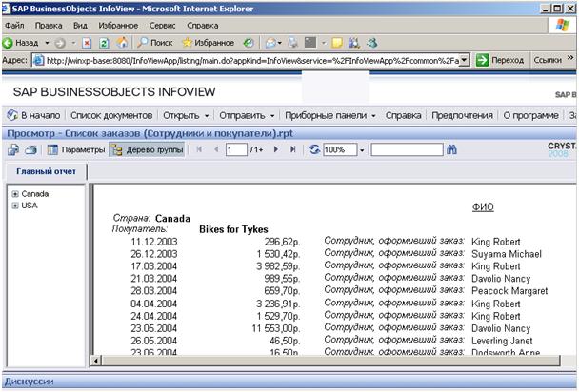This screenshot has height=392, width=579.
Task: Open the Правка menu
Action: (49, 26)
